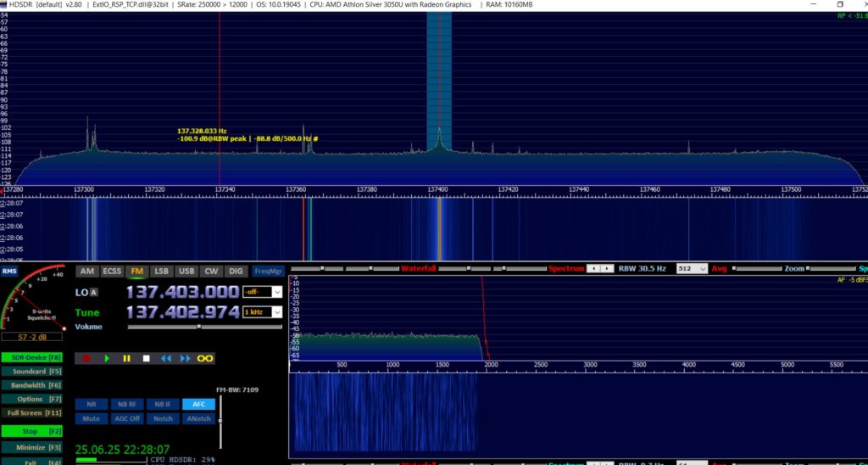Open SDR-Device [F8] settings
Screen dimensions: 868x465
[32, 357]
